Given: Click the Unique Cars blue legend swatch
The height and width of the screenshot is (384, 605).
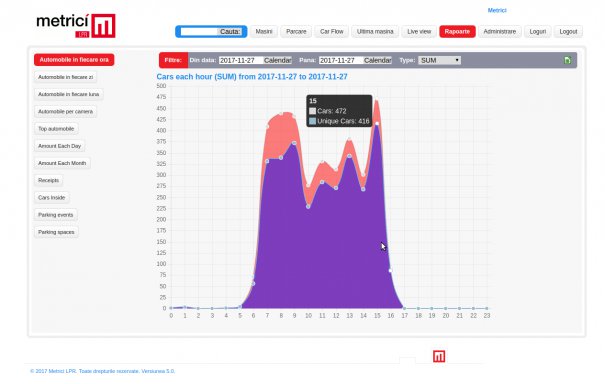Looking at the screenshot, I should coord(313,121).
